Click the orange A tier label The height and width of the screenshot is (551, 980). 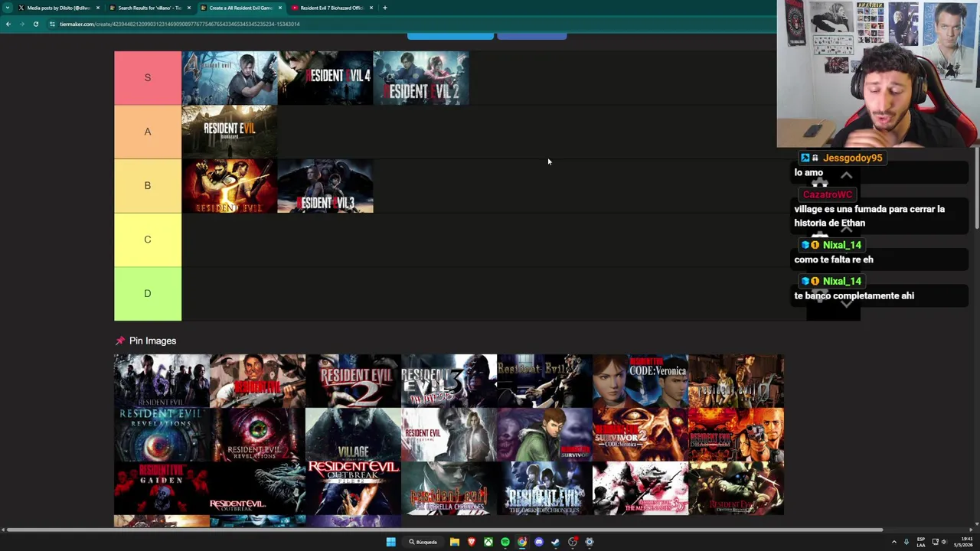[x=148, y=132]
